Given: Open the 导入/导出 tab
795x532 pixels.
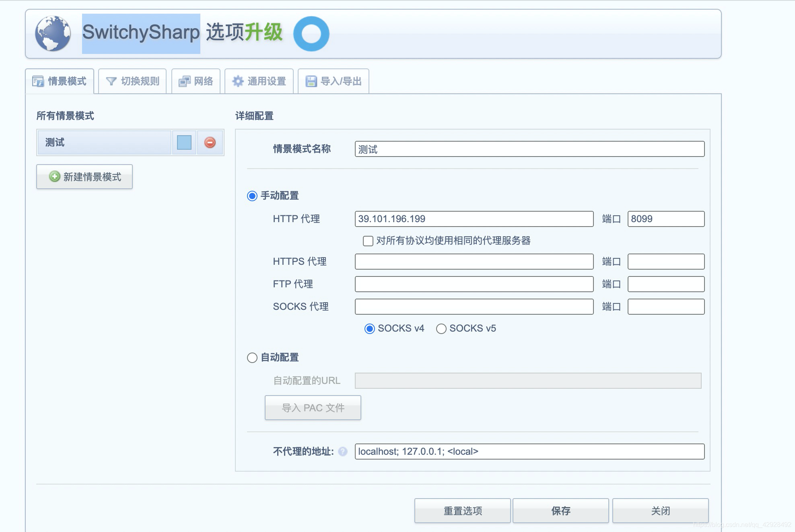Looking at the screenshot, I should click(334, 81).
